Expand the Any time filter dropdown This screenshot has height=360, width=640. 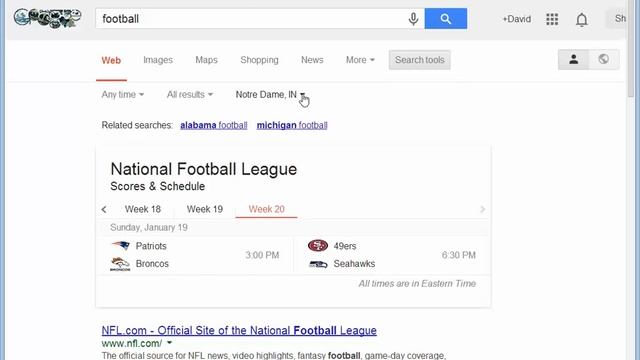122,95
